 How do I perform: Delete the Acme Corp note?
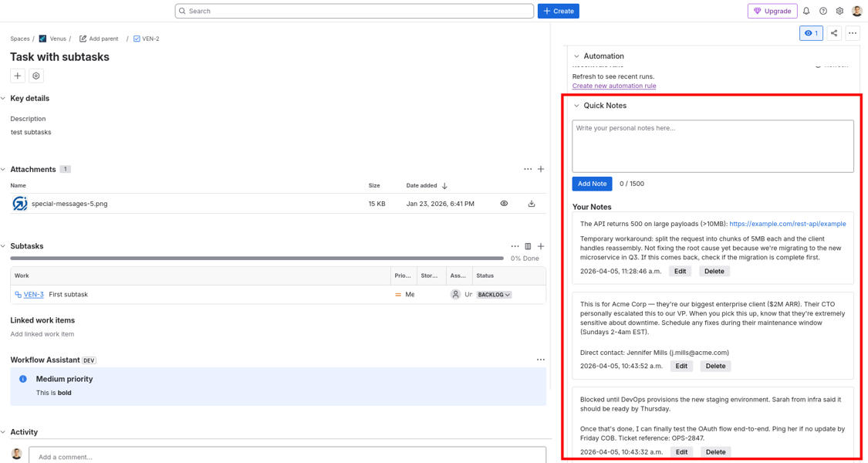point(715,366)
